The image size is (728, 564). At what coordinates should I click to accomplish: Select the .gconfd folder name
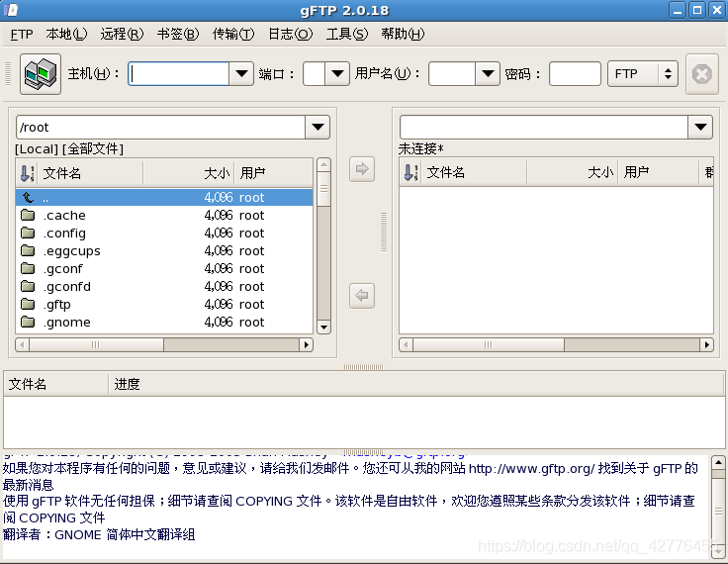point(67,287)
